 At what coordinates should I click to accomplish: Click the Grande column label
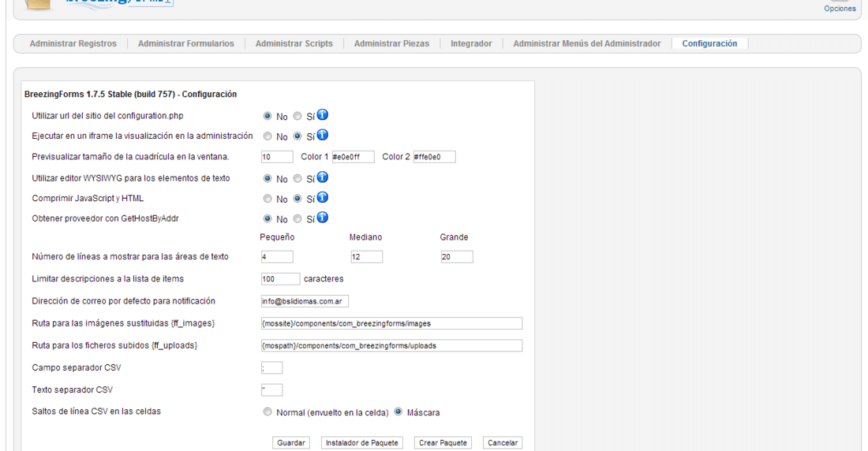tap(454, 237)
